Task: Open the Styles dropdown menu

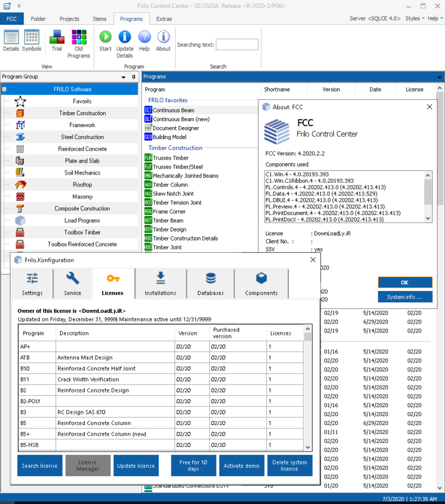Action: (x=415, y=18)
